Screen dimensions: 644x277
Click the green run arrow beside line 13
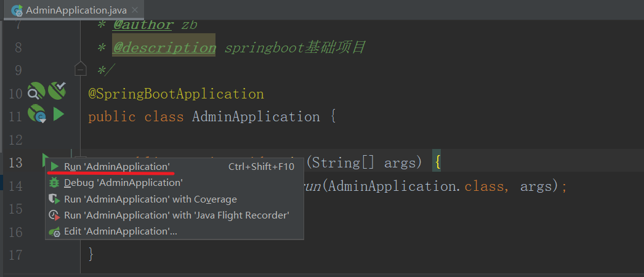pos(46,159)
